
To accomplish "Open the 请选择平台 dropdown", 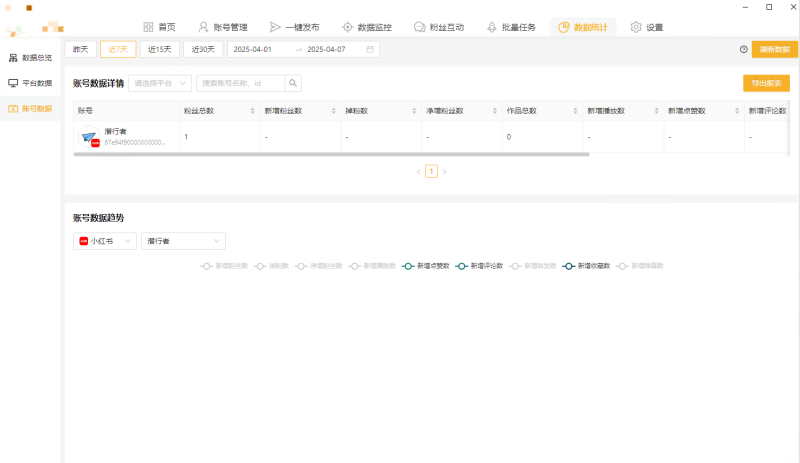I will click(160, 83).
